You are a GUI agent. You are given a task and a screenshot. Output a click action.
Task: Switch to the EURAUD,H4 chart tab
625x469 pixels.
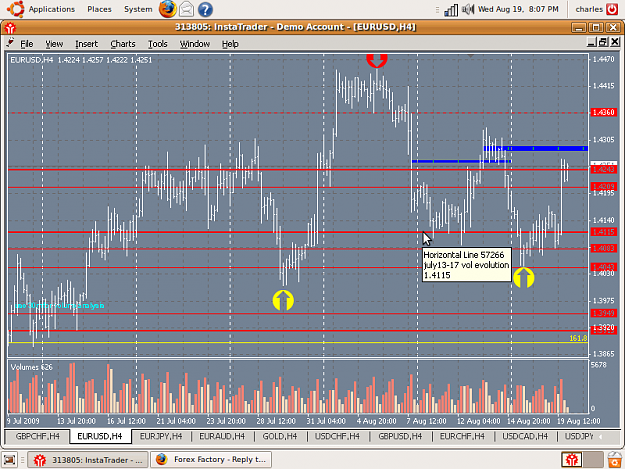[222, 436]
